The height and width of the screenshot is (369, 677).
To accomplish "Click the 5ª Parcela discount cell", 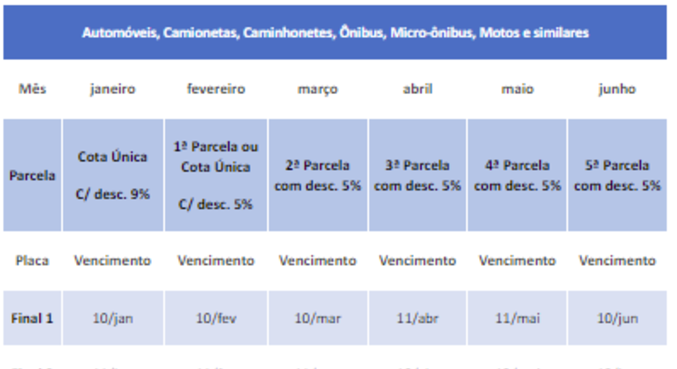I will coord(617,175).
